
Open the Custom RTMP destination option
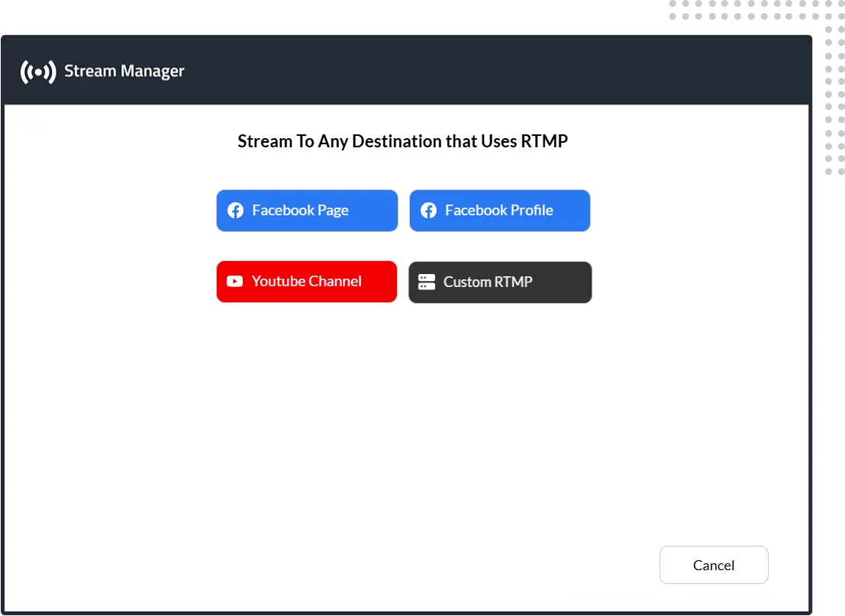click(x=500, y=282)
